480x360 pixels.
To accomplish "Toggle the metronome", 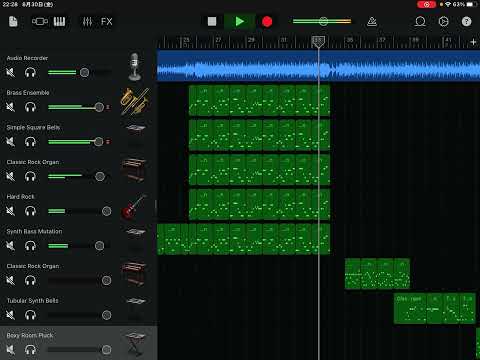I will pyautogui.click(x=372, y=22).
